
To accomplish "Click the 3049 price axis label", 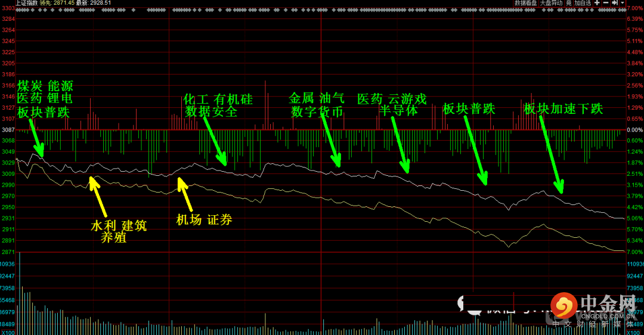I will coord(8,152).
